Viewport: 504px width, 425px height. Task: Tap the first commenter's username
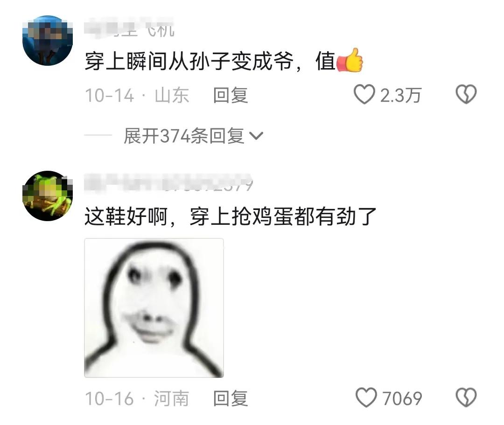click(130, 28)
